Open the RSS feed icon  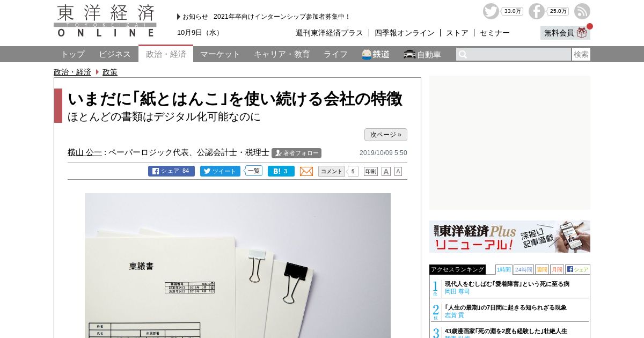pyautogui.click(x=582, y=11)
